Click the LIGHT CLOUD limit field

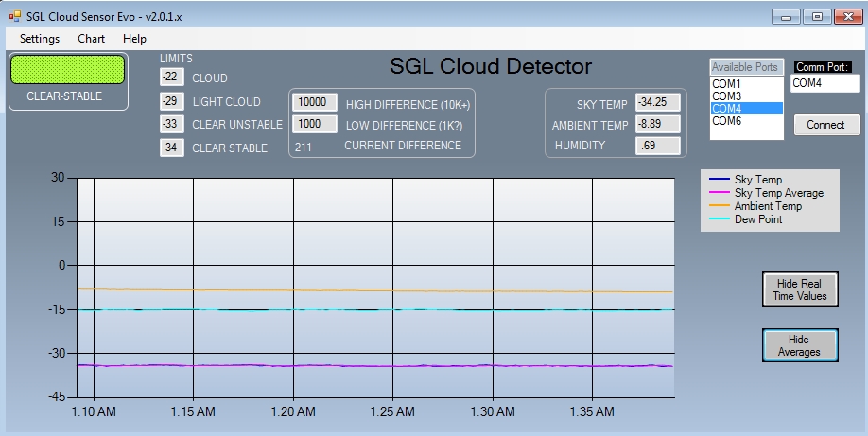[171, 101]
